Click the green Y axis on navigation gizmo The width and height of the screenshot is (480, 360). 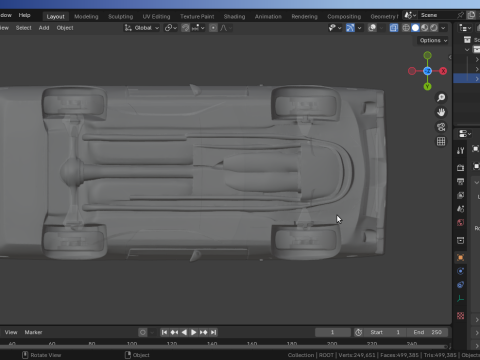click(x=427, y=87)
